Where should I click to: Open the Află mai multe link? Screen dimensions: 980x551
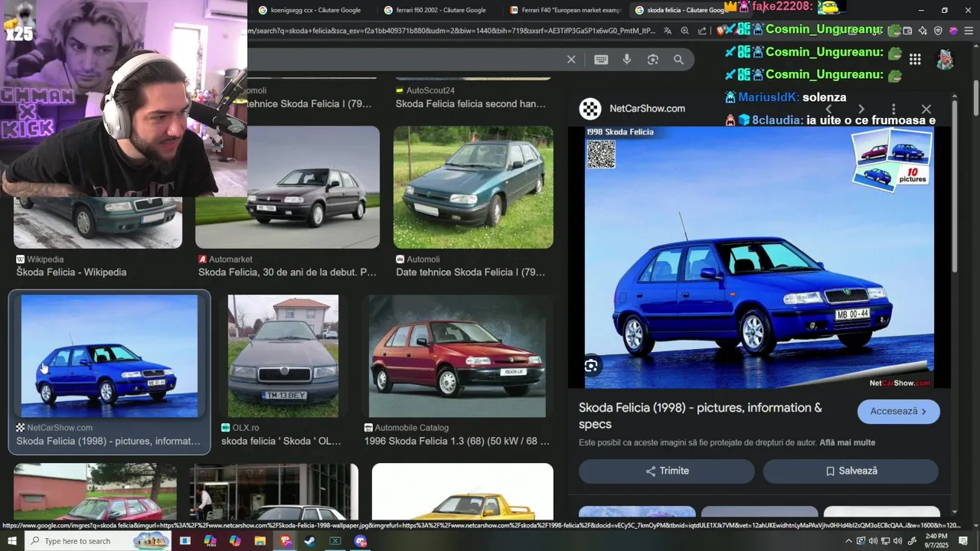[848, 442]
